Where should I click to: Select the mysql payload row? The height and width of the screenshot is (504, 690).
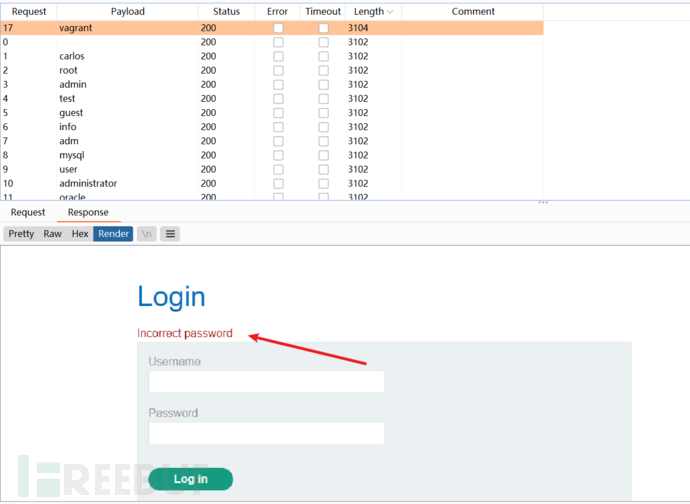[272, 155]
